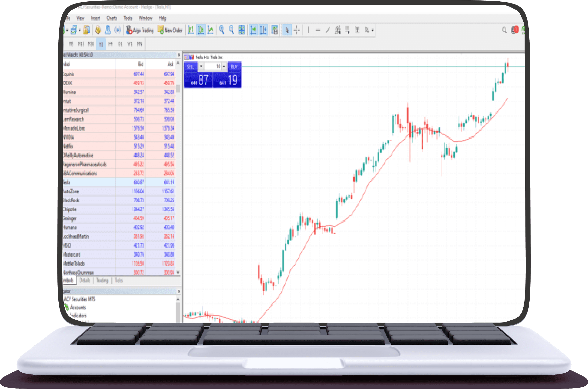Click the golden Navigator toolbar icon

click(98, 30)
